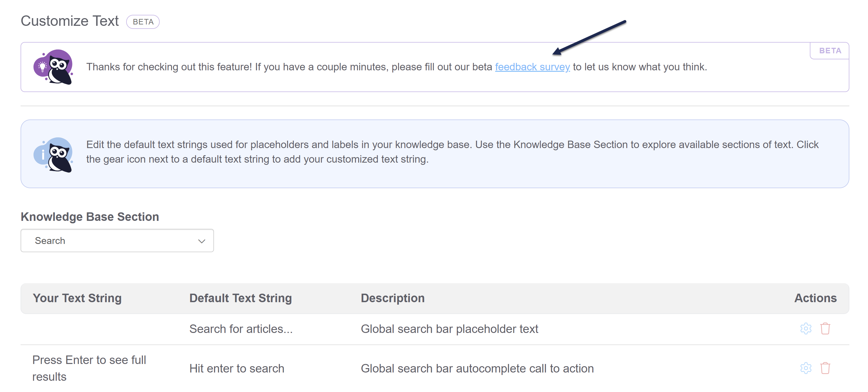Click the BETA badge next to Customize Text

(143, 22)
